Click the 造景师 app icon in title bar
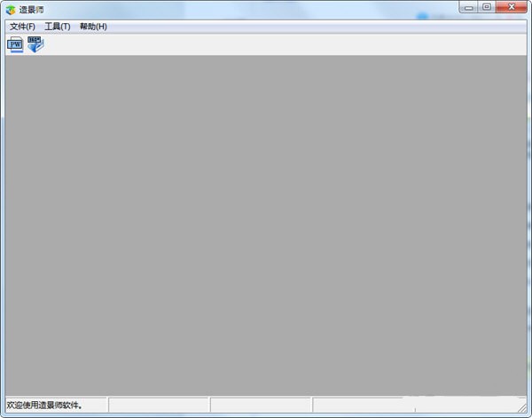 [11, 10]
